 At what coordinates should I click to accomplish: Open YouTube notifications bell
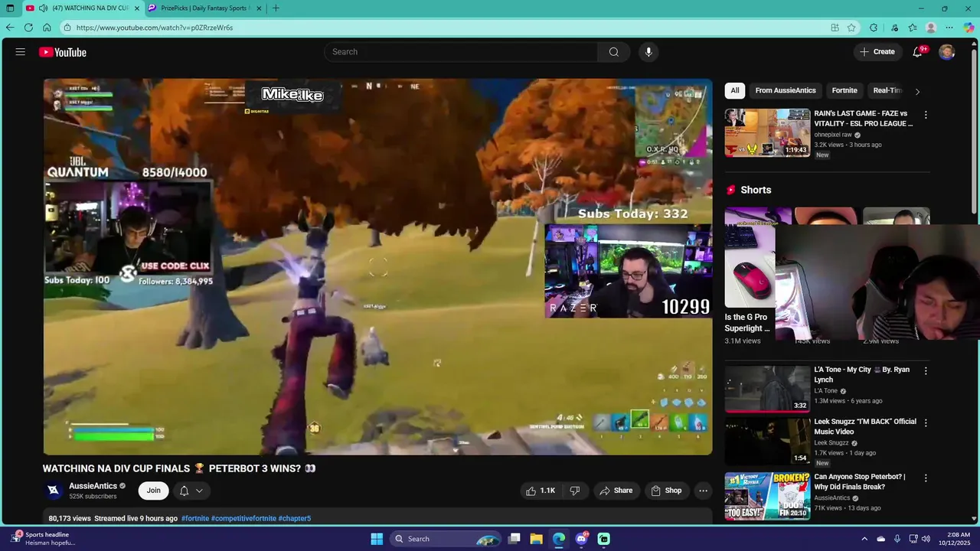(x=917, y=52)
